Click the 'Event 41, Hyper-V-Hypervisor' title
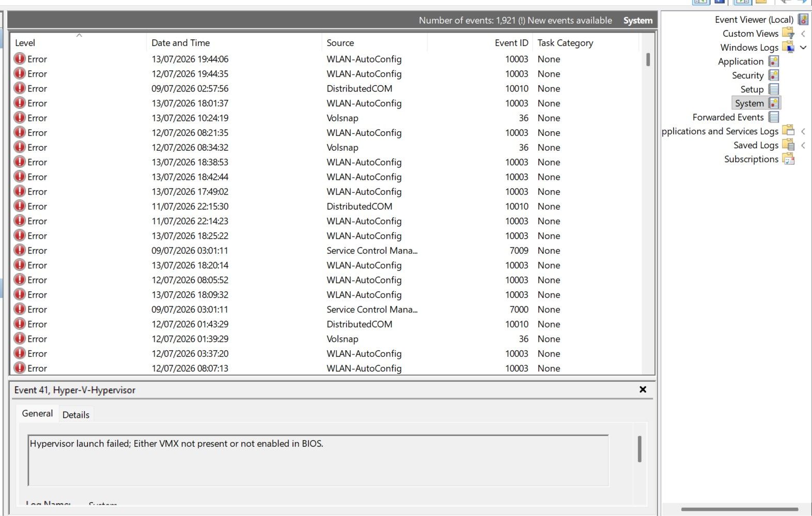 [74, 390]
